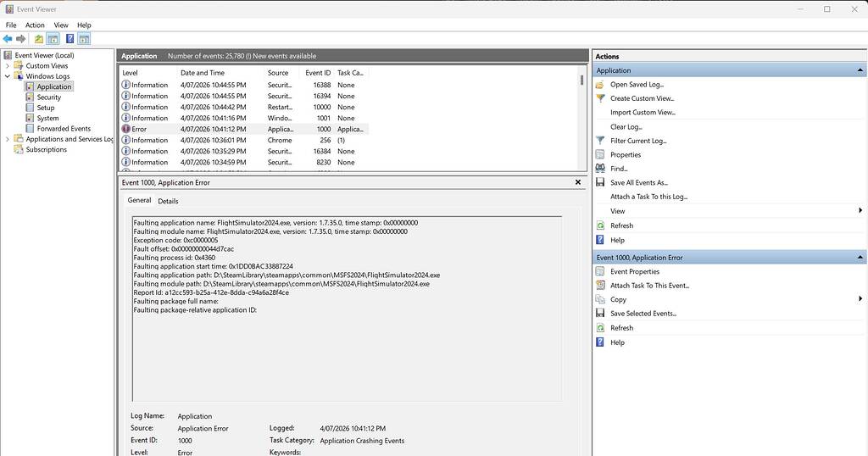Click the Filter Current Log funnel icon
This screenshot has height=456, width=868.
click(x=600, y=141)
